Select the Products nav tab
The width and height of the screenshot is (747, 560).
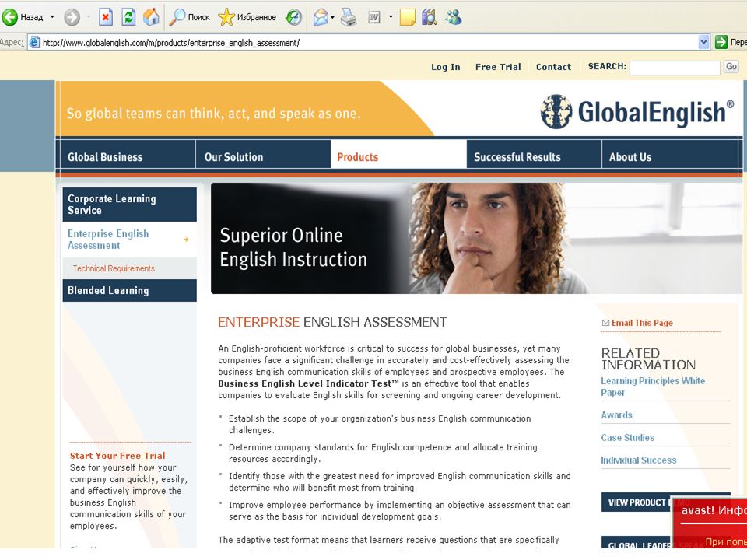[x=398, y=155]
